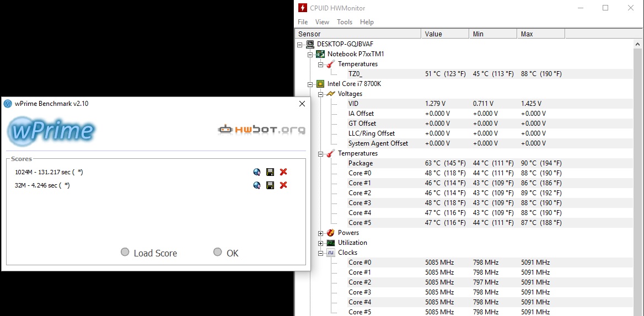Collapse the CPU Temperatures section

(x=321, y=154)
